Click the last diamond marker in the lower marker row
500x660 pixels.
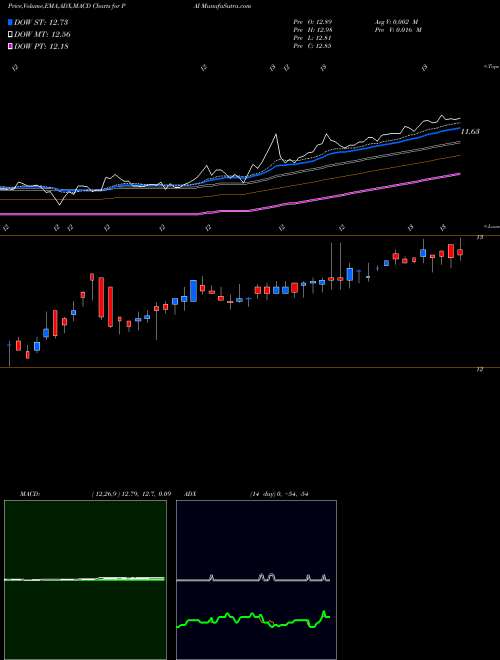click(443, 228)
